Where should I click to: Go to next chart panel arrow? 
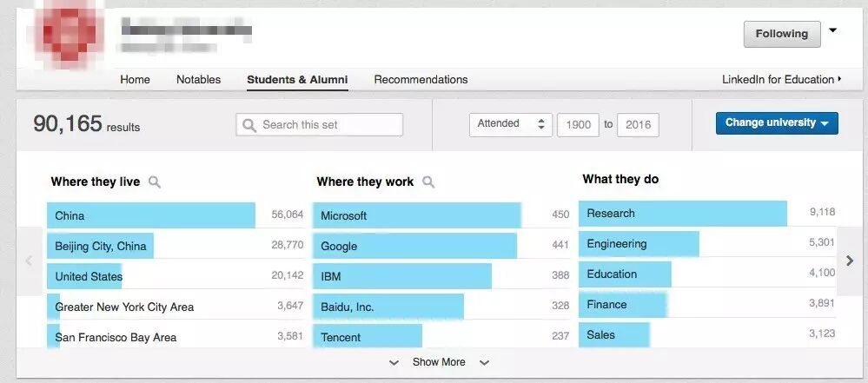(x=850, y=261)
